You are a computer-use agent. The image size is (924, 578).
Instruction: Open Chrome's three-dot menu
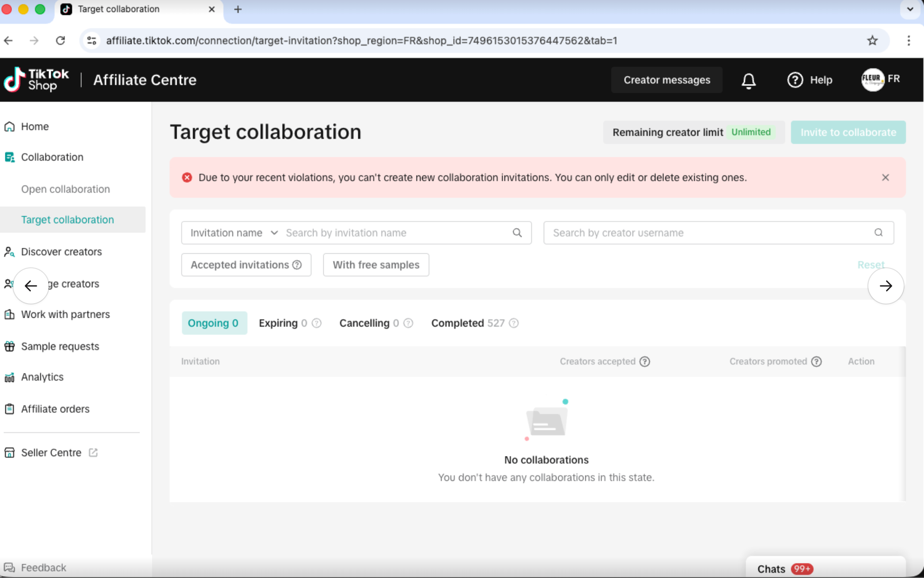click(x=909, y=41)
